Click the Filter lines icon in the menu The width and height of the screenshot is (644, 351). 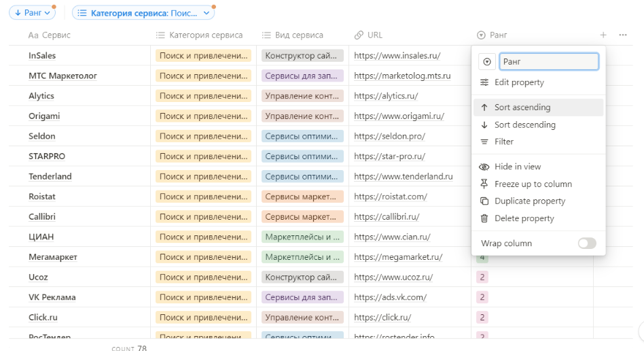pos(484,141)
